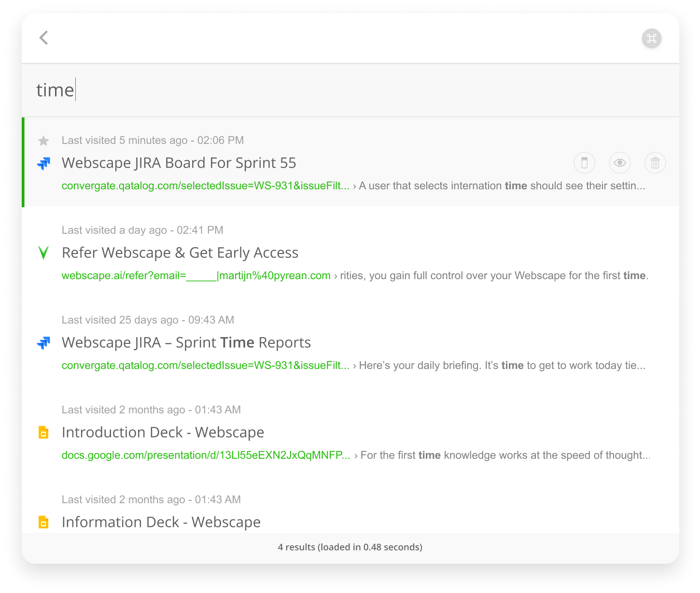Viewport: 700px width, 593px height.
Task: Click the search field containing 'time'
Action: pyautogui.click(x=350, y=90)
